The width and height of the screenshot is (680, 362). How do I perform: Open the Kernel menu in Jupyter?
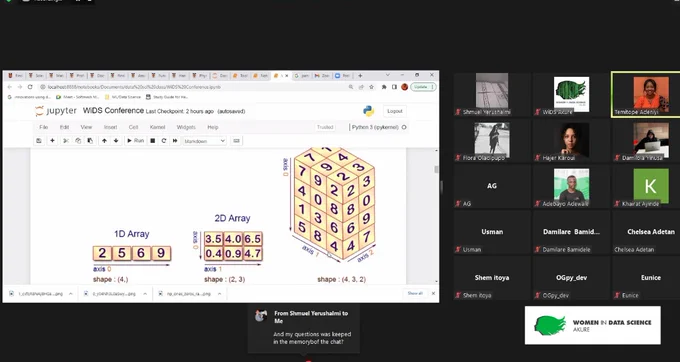(157, 127)
